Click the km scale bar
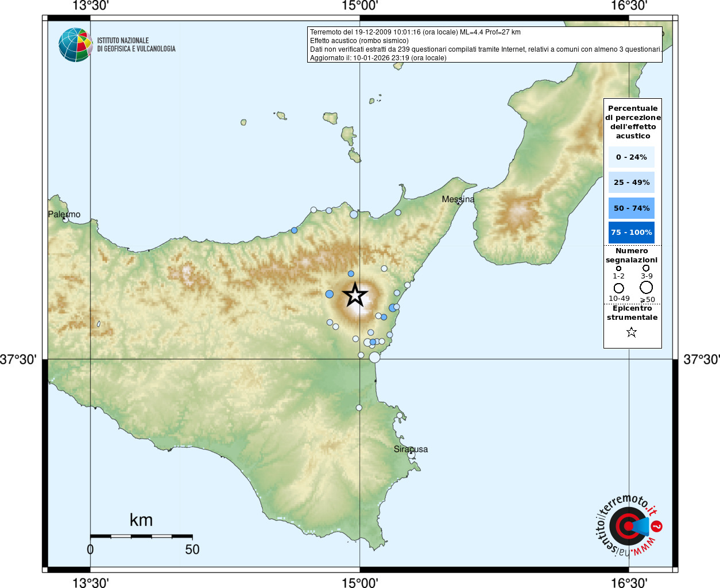Image resolution: width=720 pixels, height=588 pixels. (141, 536)
